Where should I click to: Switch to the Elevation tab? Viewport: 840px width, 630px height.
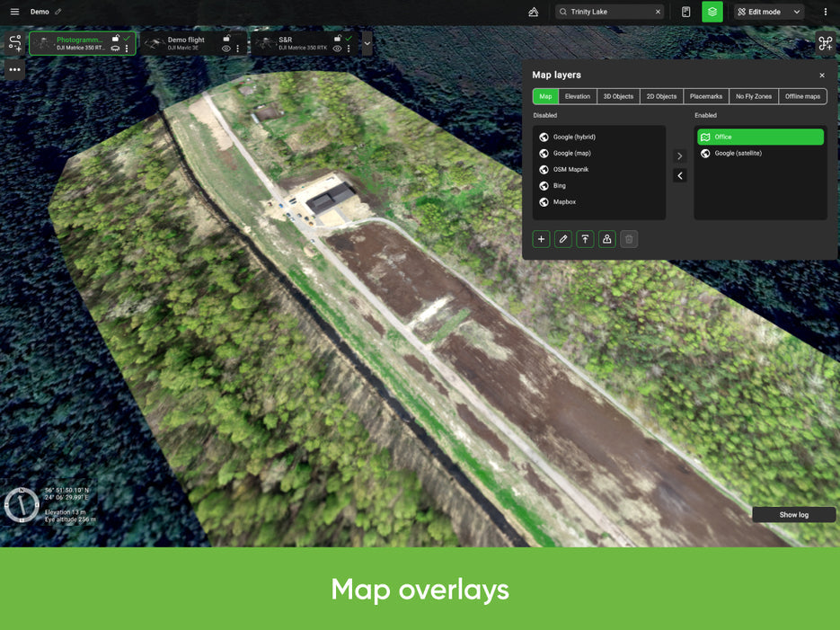coord(578,96)
